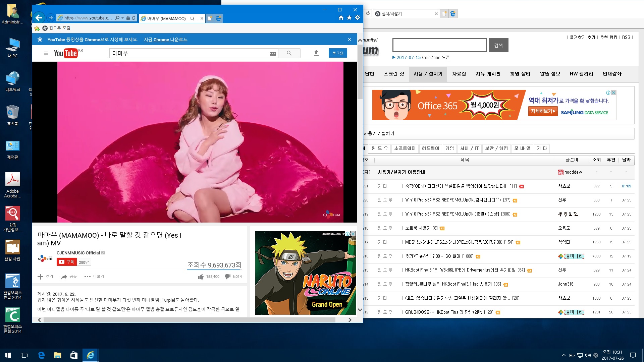Dismiss the Chrome promotion banner
This screenshot has height=362, width=644.
click(x=350, y=40)
